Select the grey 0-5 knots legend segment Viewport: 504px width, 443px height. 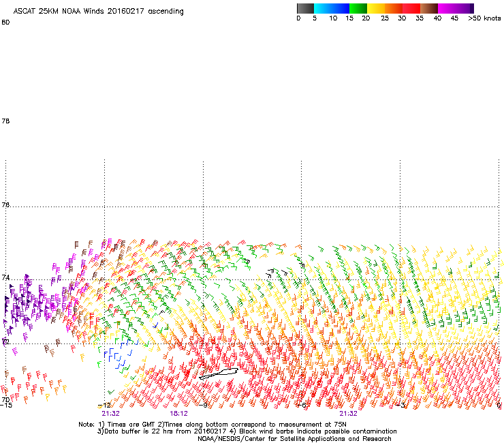click(305, 8)
